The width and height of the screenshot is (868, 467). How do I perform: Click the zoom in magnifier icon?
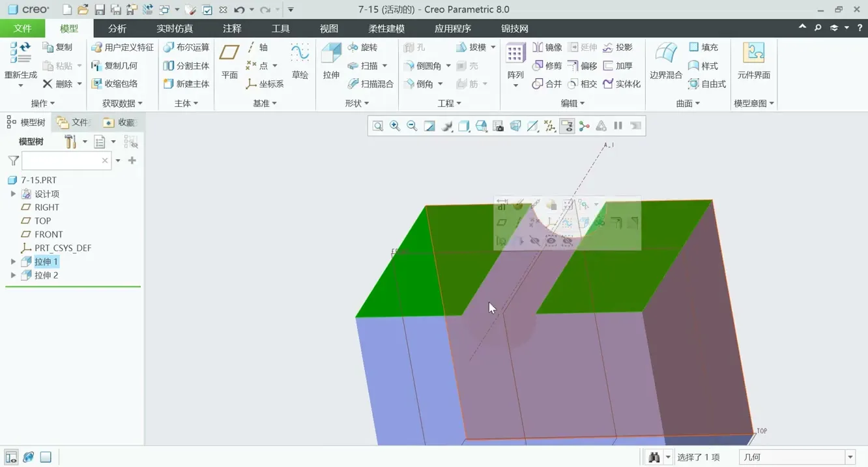(395, 126)
